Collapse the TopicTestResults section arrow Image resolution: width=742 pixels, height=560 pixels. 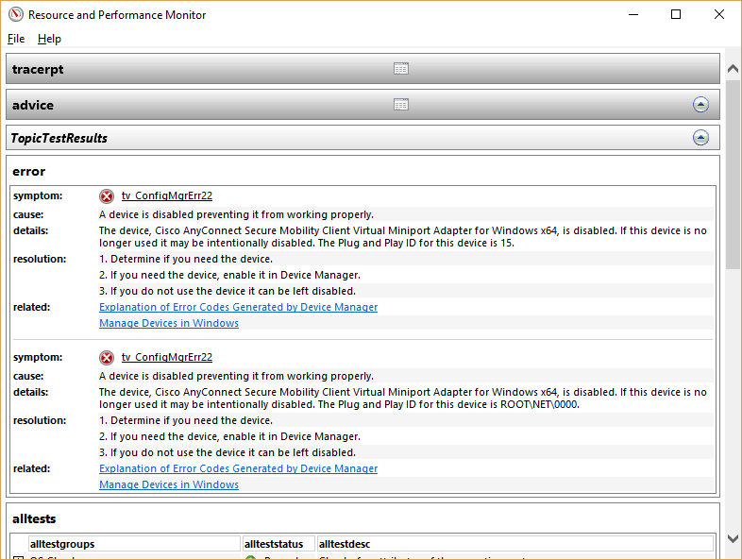click(700, 138)
